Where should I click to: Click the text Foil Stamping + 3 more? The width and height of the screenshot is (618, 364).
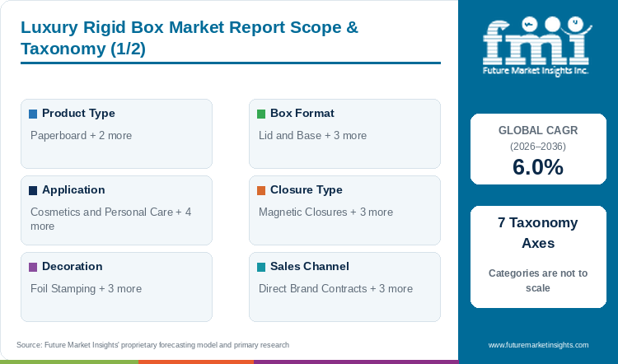[x=86, y=289]
